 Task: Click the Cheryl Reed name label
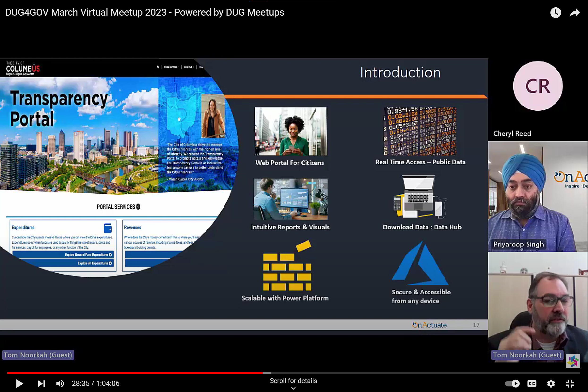(512, 134)
